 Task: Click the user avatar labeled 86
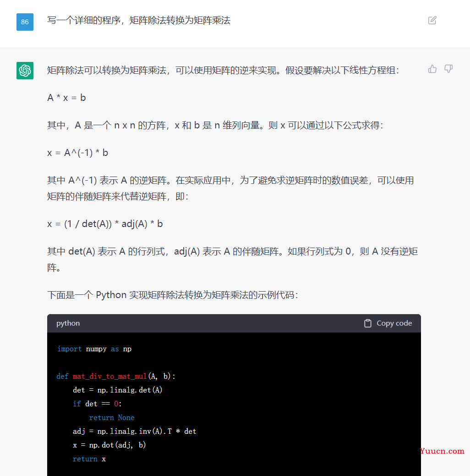(x=25, y=22)
